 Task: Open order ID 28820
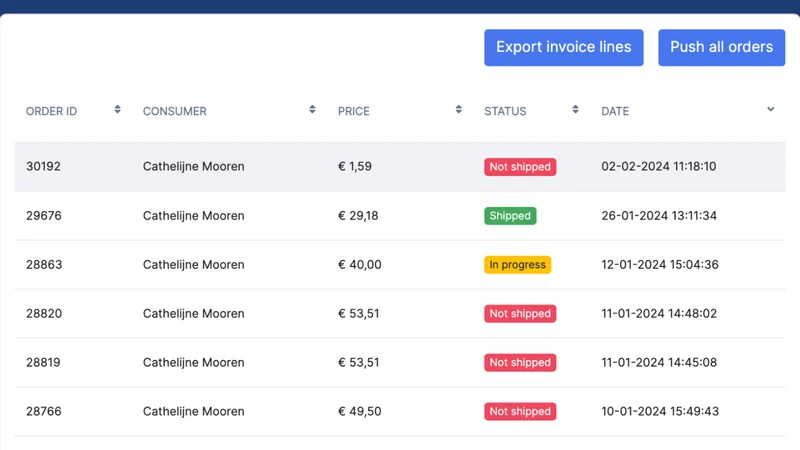(x=44, y=314)
